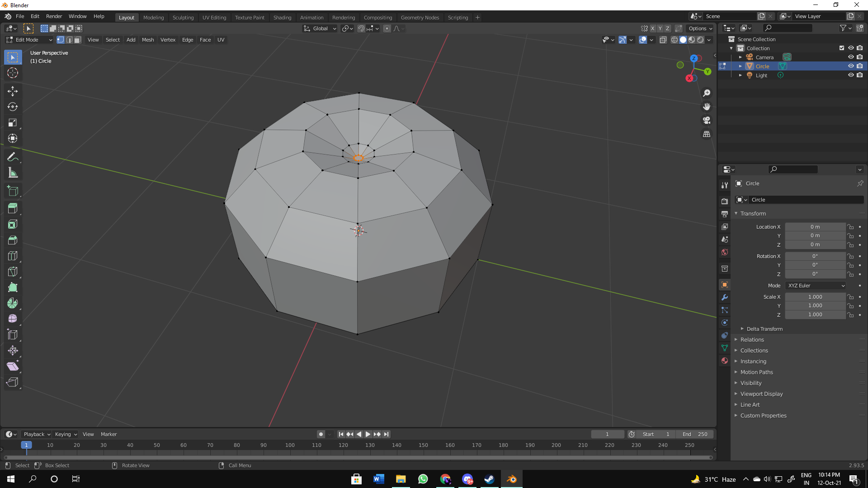Select the Bevel tool
This screenshot has width=868, height=488.
(x=13, y=240)
